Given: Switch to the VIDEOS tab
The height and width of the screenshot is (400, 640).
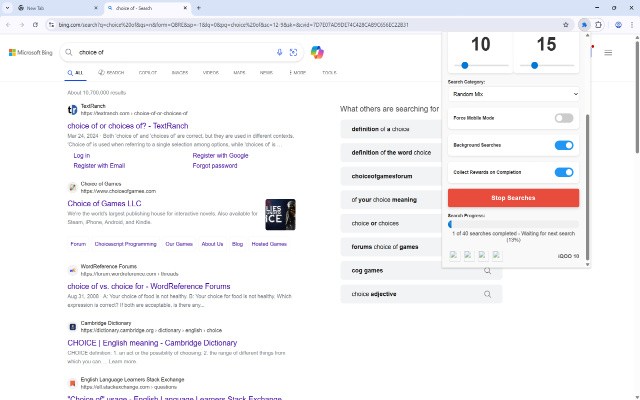Looking at the screenshot, I should [x=211, y=73].
